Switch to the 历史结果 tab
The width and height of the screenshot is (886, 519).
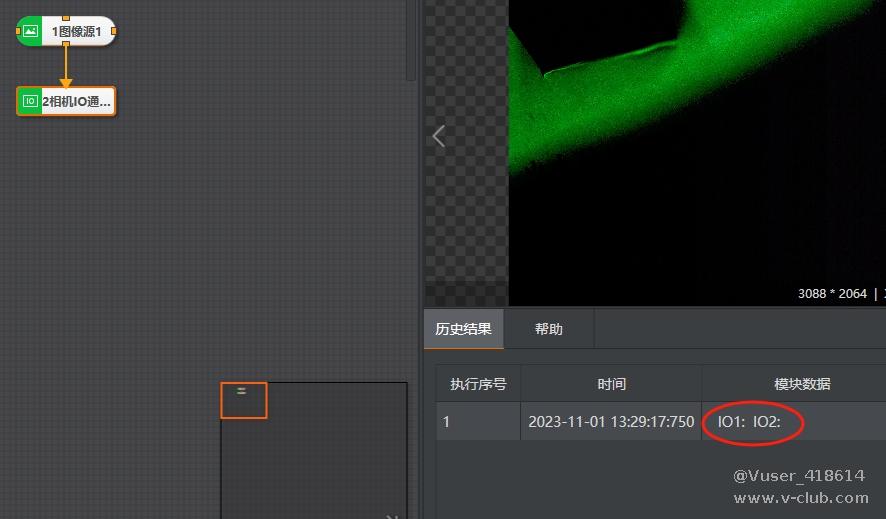[463, 329]
